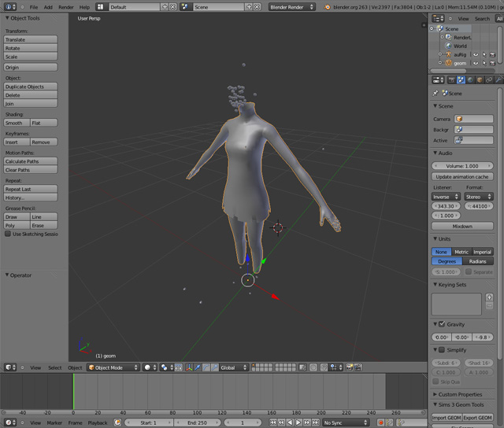Open the Render menu

pyautogui.click(x=66, y=7)
